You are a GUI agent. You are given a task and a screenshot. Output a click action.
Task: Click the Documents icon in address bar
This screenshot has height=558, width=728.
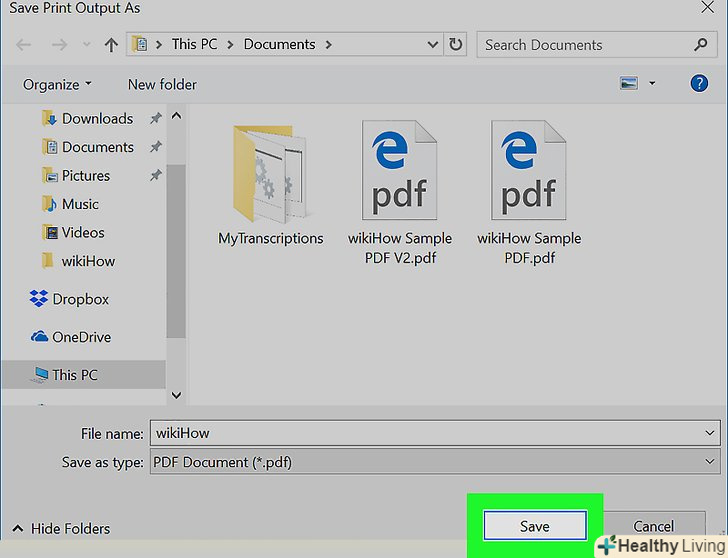pyautogui.click(x=140, y=45)
